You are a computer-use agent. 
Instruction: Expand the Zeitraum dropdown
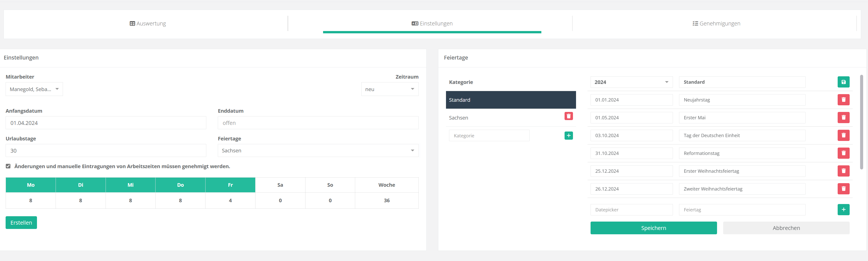390,89
